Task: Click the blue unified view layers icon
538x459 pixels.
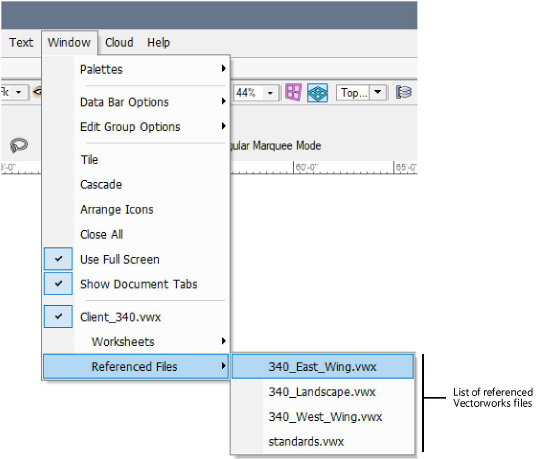Action: coord(317,93)
